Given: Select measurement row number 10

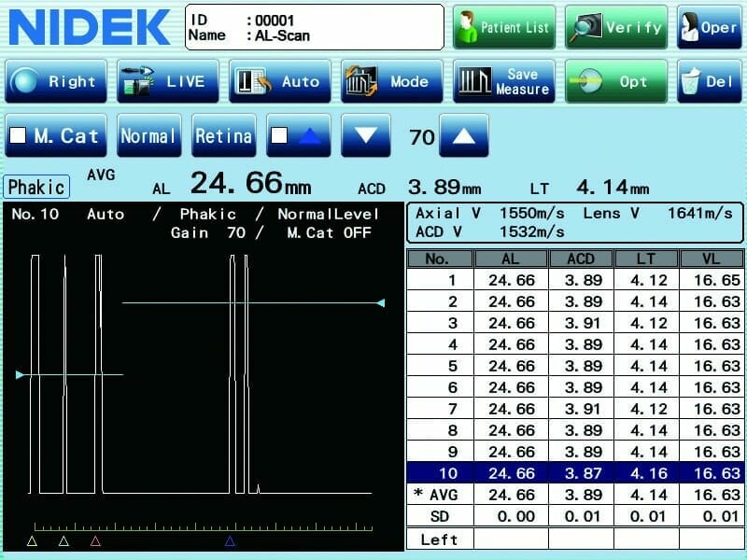Looking at the screenshot, I should pos(575,473).
